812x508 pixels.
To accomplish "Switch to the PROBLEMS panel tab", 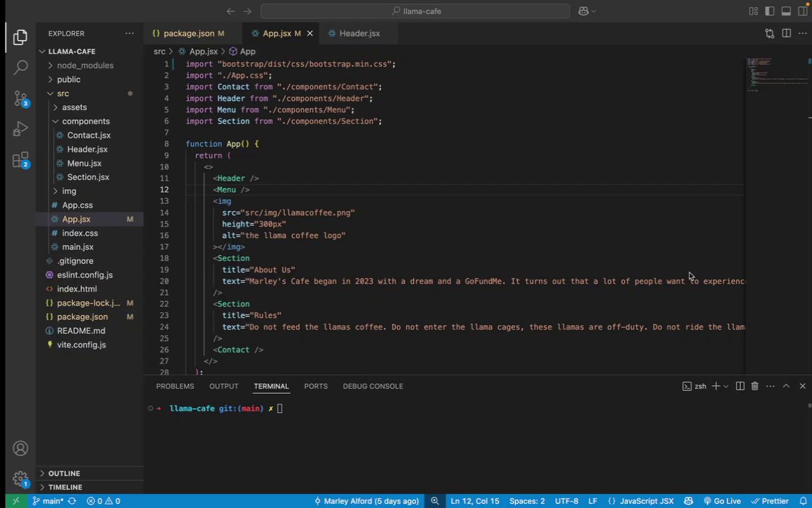I will tap(175, 386).
